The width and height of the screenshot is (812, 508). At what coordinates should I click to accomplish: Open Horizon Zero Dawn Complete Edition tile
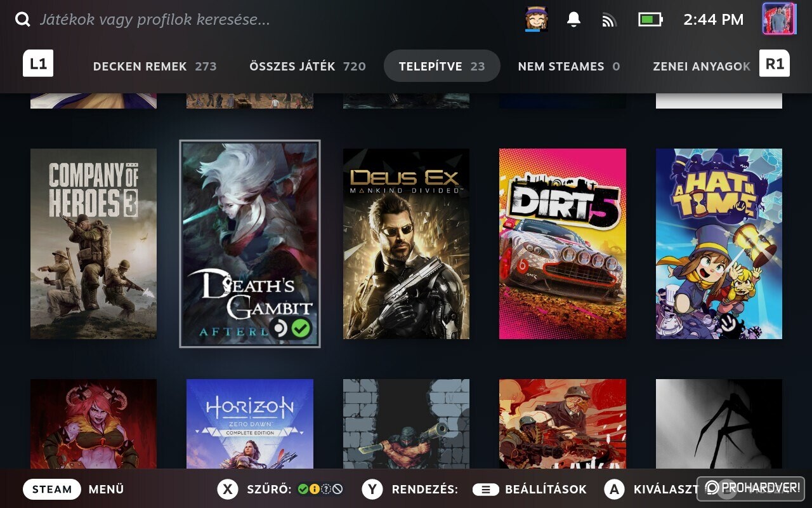[250, 424]
